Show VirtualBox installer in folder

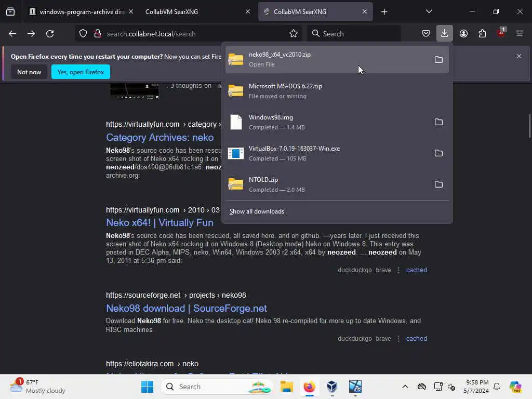[438, 153]
